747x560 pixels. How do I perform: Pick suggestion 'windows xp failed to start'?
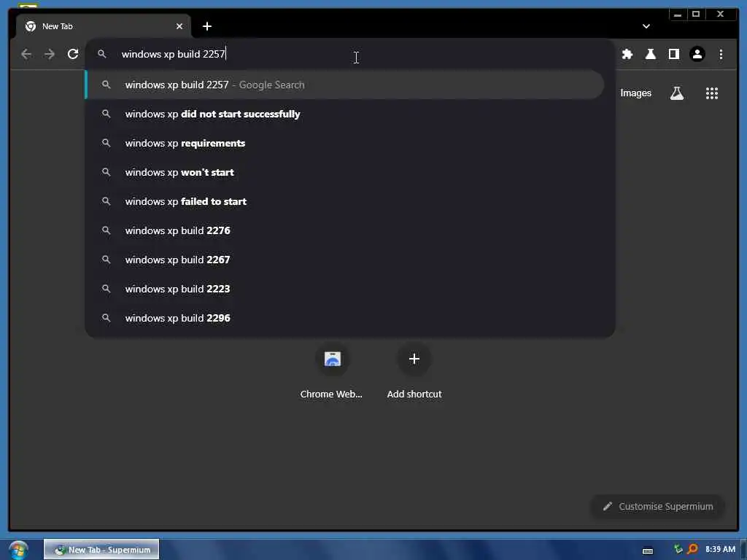pos(345,201)
